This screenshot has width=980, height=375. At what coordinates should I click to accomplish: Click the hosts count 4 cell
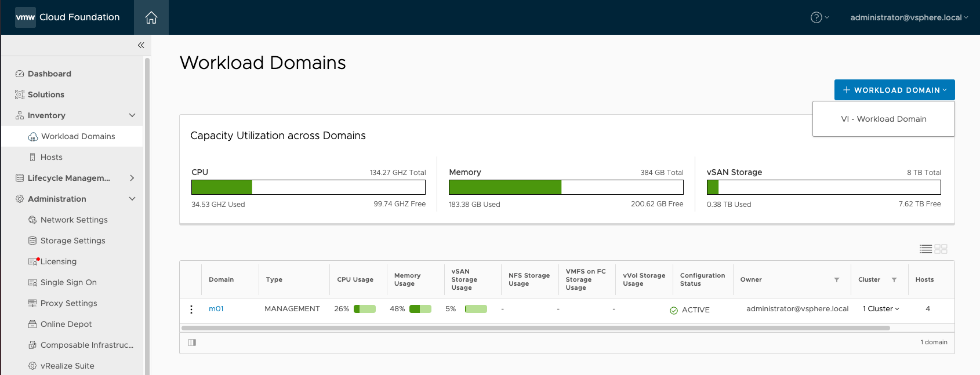coord(928,309)
